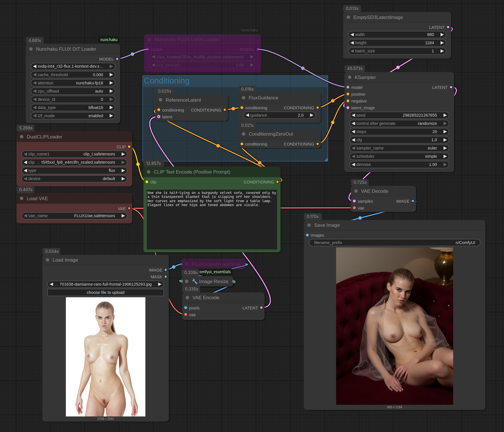
Task: Collapse the VAE Encode node
Action: pyautogui.click(x=187, y=298)
